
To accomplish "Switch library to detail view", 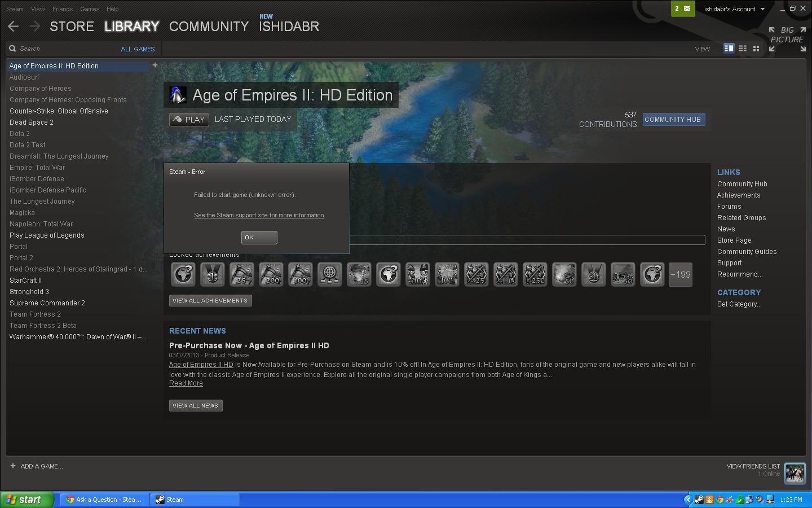I will click(x=729, y=49).
